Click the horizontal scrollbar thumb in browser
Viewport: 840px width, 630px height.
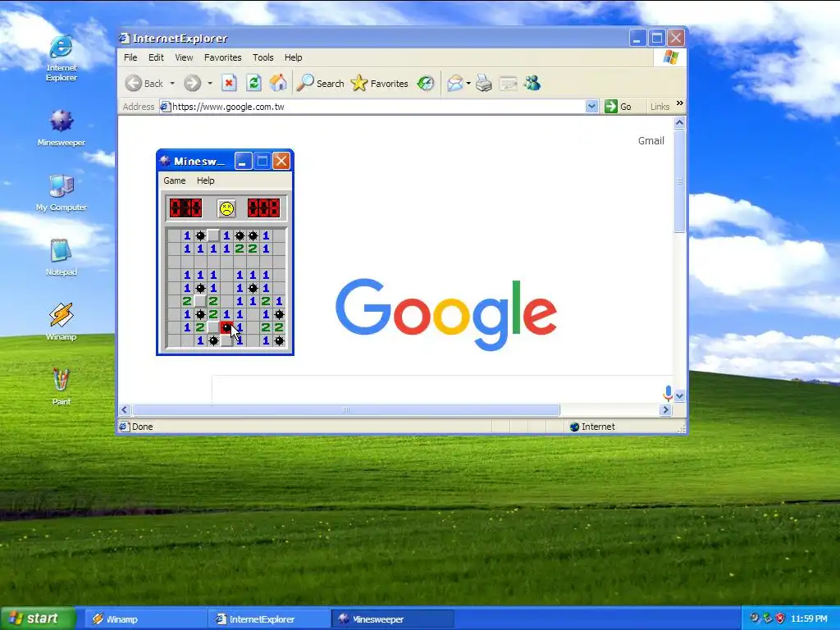click(346, 410)
